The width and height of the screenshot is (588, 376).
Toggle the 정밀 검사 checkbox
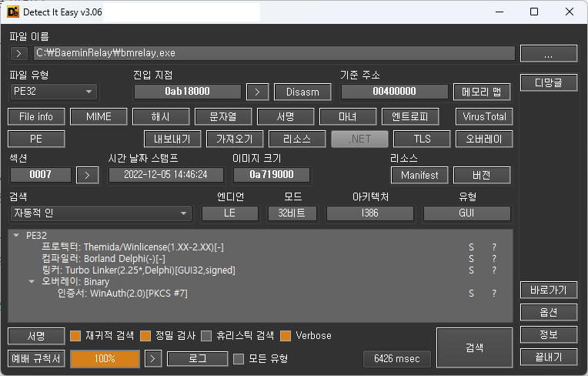pyautogui.click(x=145, y=336)
